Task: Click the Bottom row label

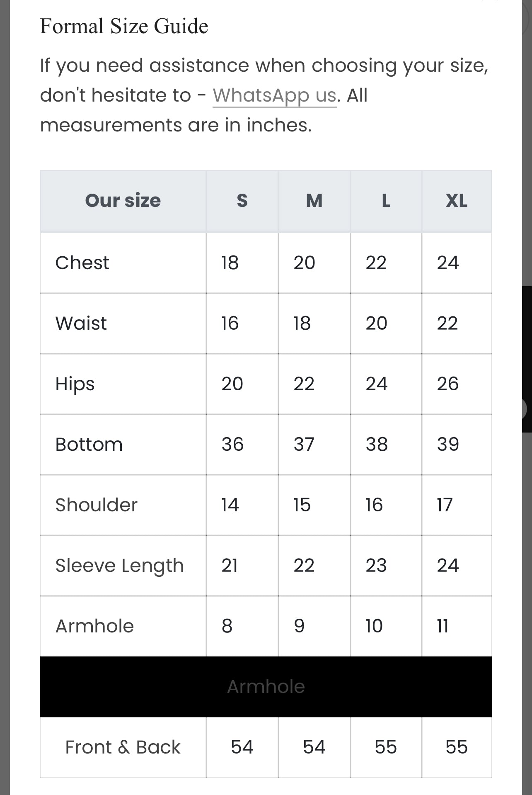Action: (89, 444)
